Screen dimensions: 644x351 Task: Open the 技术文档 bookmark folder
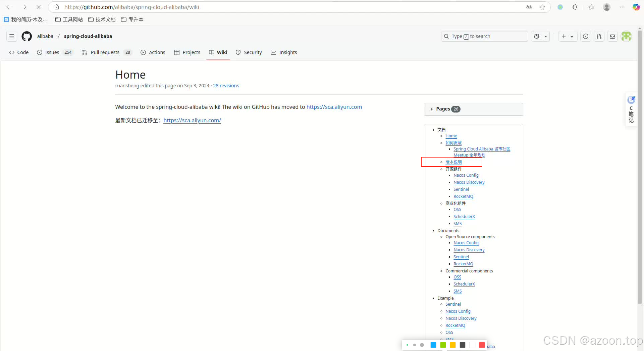click(102, 19)
